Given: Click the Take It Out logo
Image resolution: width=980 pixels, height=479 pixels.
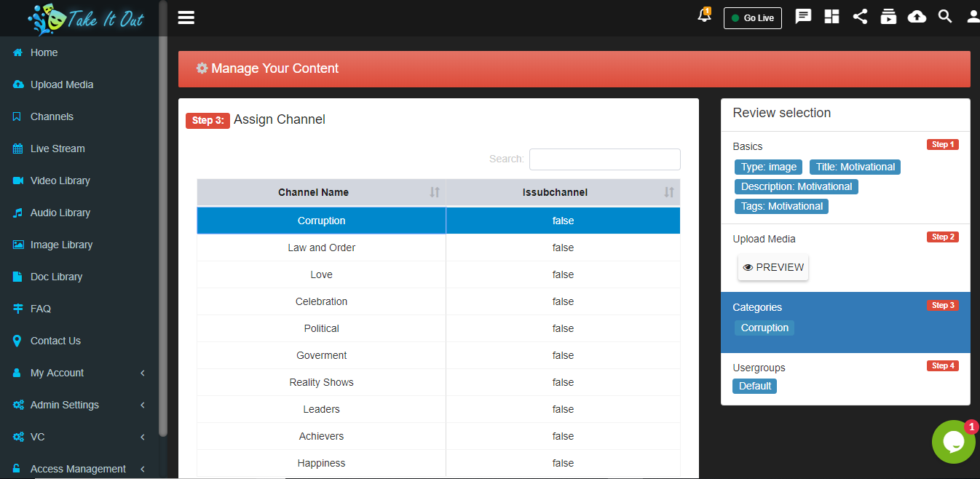Looking at the screenshot, I should [86, 18].
